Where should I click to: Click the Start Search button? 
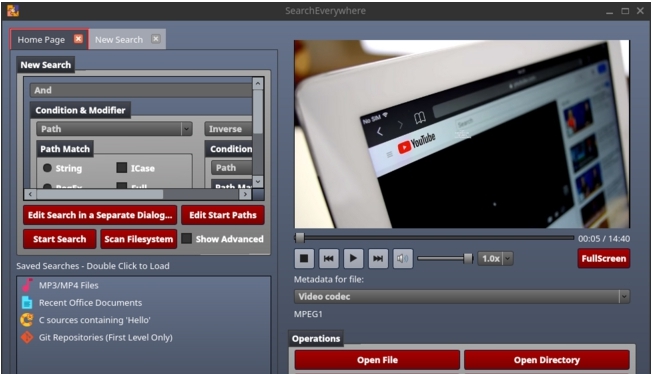tap(59, 239)
